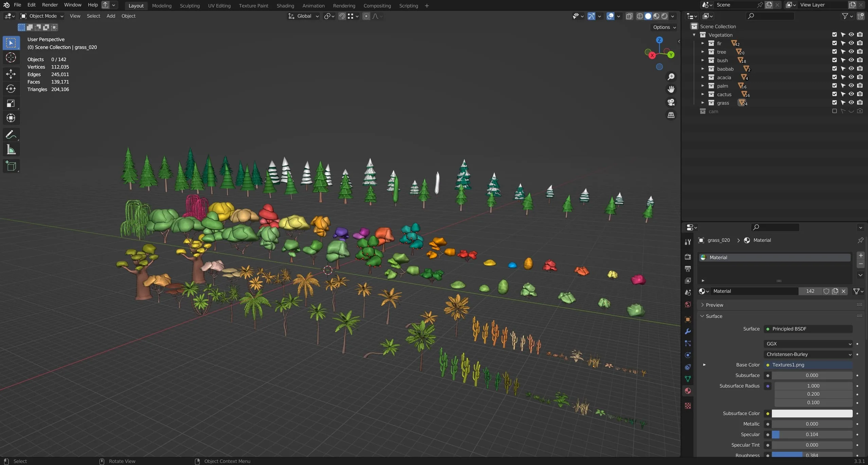This screenshot has height=465, width=868.
Task: Activate the Rotate tool
Action: 11,89
